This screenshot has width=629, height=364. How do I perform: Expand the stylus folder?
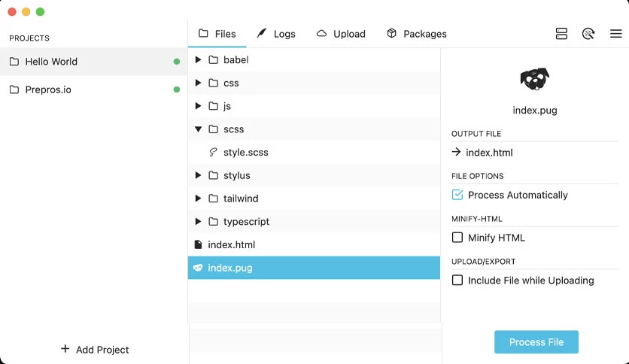(x=198, y=175)
